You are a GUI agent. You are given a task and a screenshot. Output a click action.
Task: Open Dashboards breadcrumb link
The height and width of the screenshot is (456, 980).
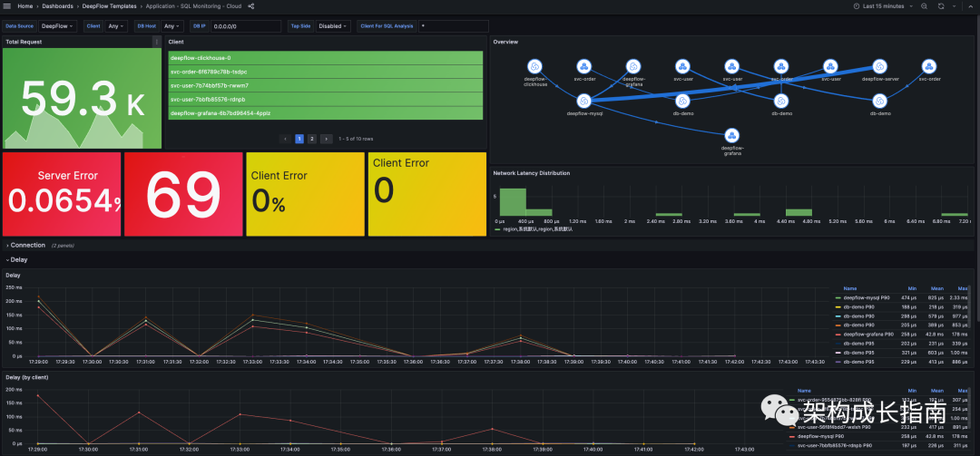click(57, 5)
